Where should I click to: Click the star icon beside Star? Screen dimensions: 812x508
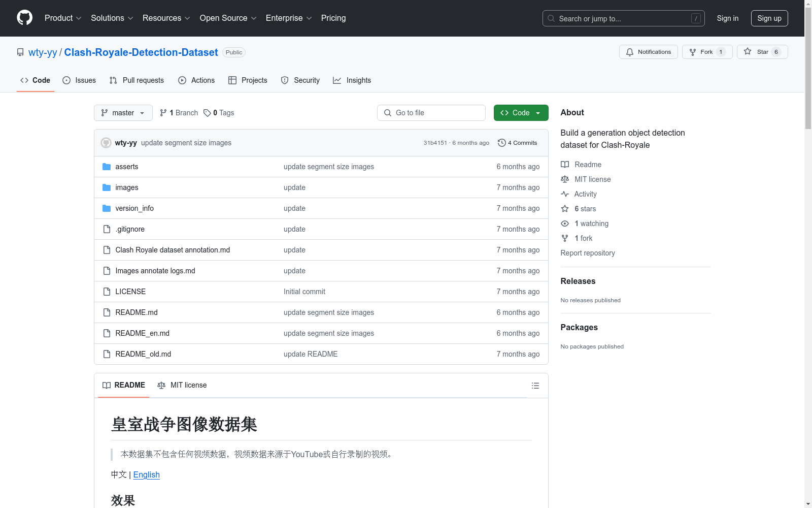point(748,51)
